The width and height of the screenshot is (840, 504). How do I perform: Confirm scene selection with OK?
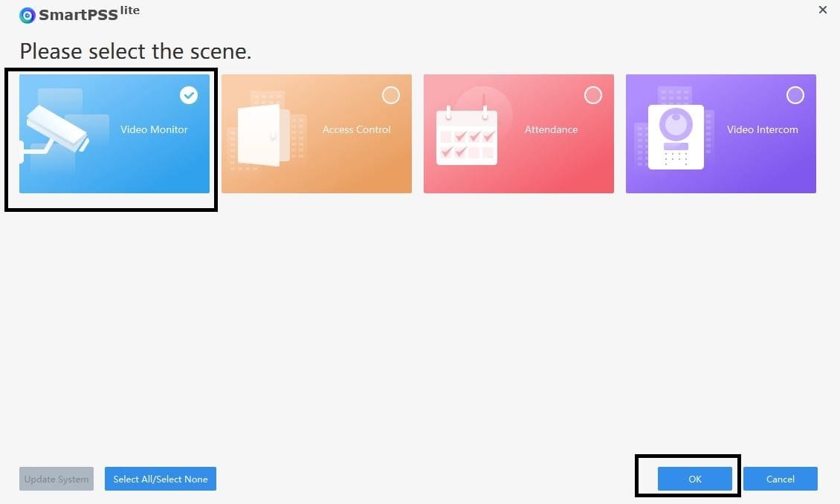(694, 479)
